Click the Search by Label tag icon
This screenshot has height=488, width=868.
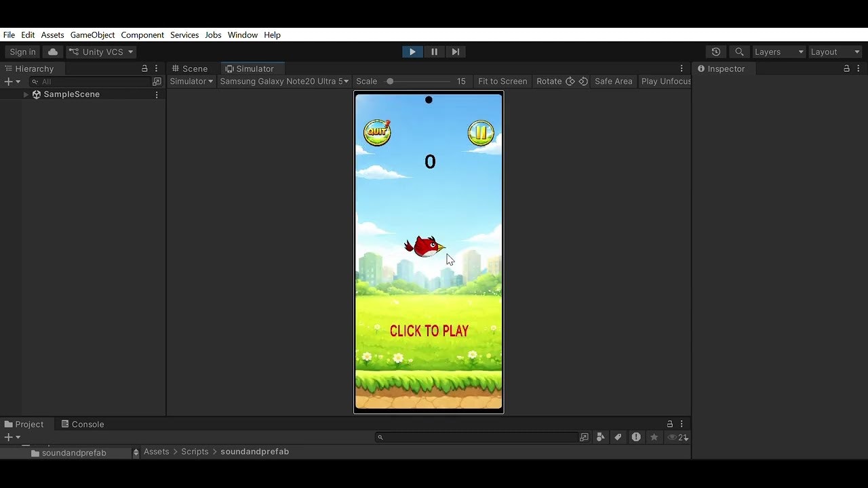tap(618, 437)
